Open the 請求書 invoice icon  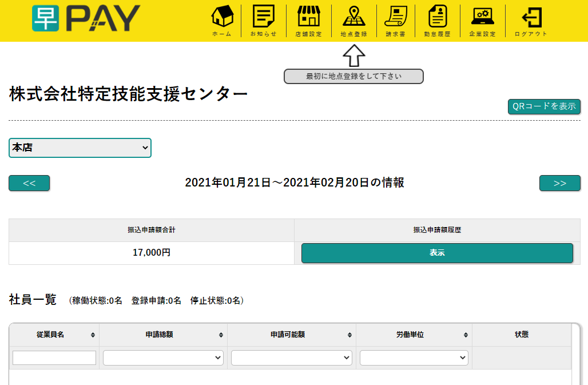395,17
